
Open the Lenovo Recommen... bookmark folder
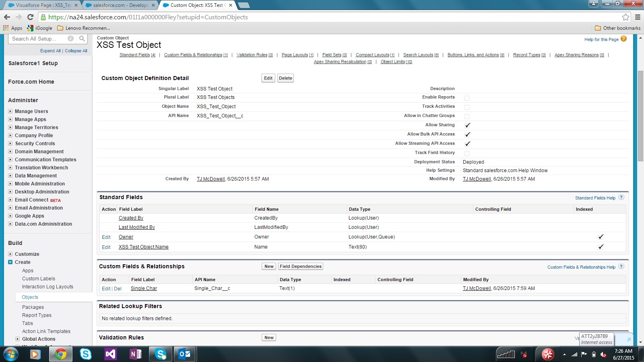coord(83,28)
